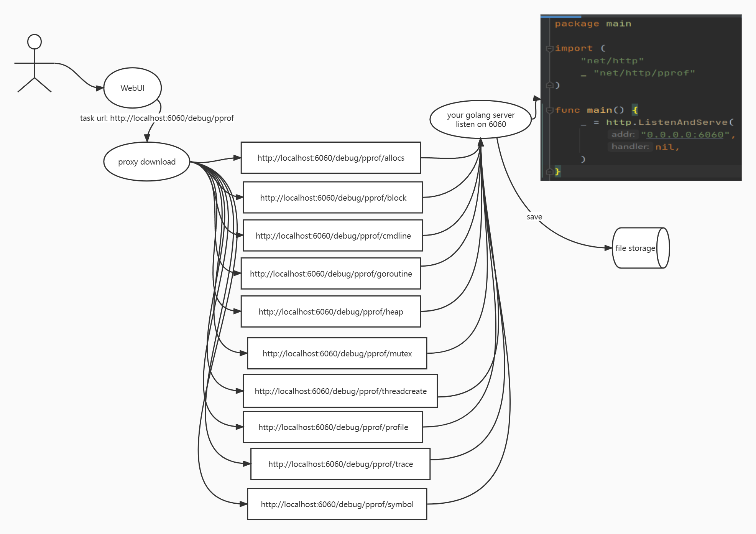This screenshot has width=756, height=534.
Task: Select the pprof/cmdline URL box
Action: coord(333,236)
